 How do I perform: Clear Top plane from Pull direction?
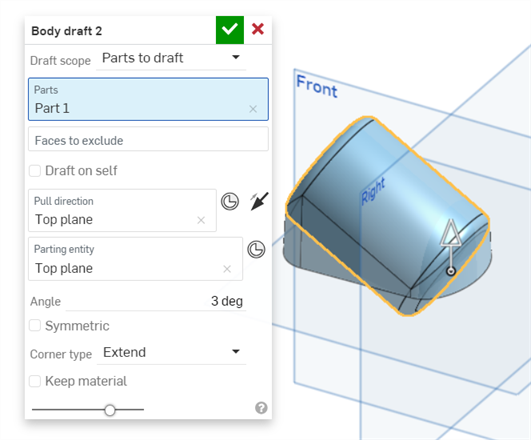point(201,221)
